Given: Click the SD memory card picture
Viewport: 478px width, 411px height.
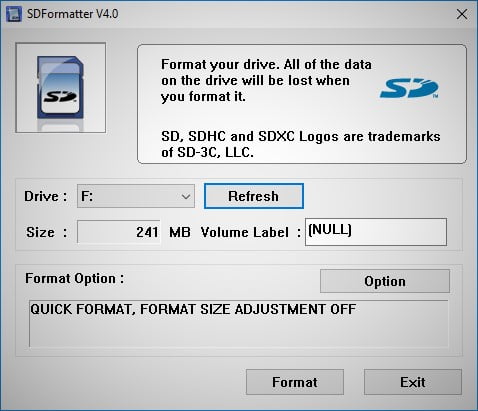Looking at the screenshot, I should [61, 88].
